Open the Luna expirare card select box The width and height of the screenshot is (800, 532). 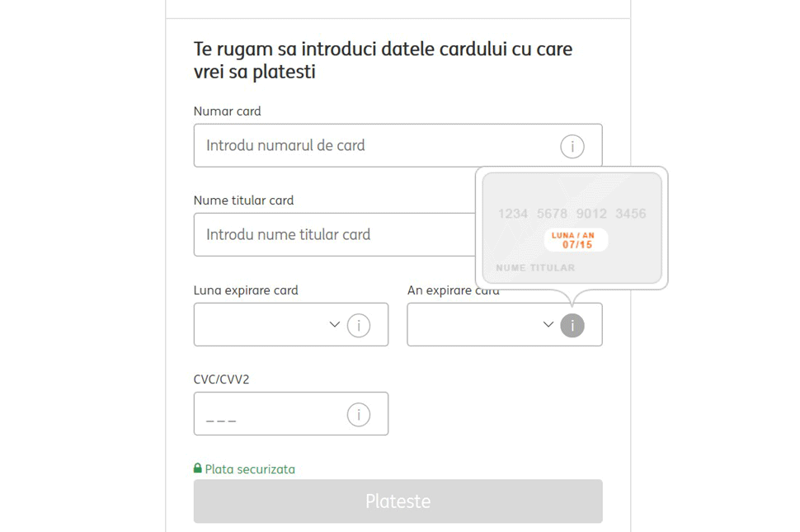(x=262, y=325)
